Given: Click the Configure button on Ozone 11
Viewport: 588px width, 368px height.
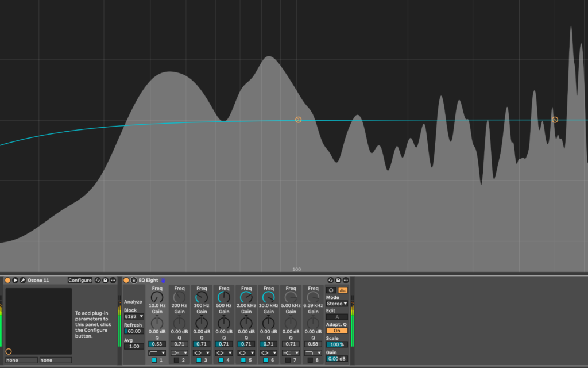Looking at the screenshot, I should coord(80,281).
